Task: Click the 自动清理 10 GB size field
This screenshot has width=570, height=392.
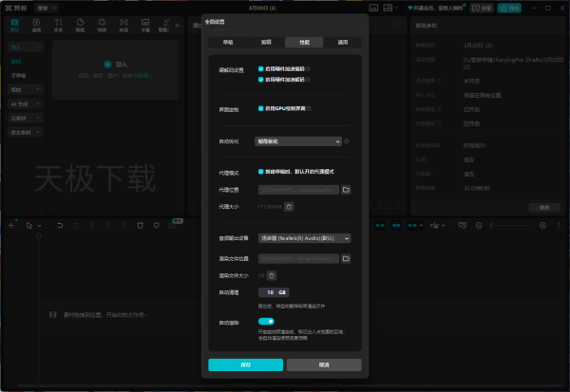Action: pyautogui.click(x=273, y=292)
